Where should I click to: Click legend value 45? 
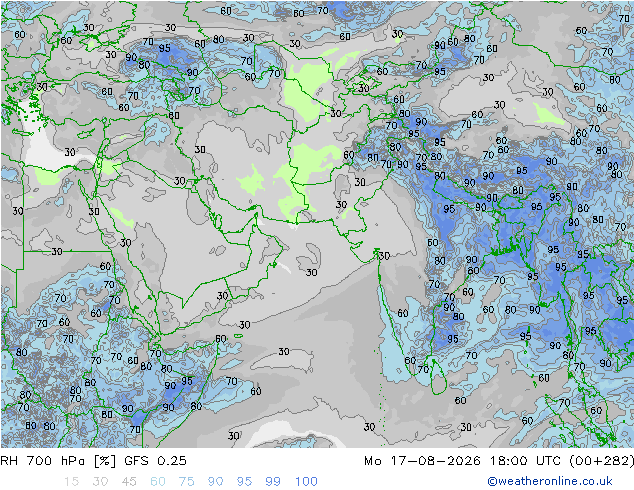129,481
